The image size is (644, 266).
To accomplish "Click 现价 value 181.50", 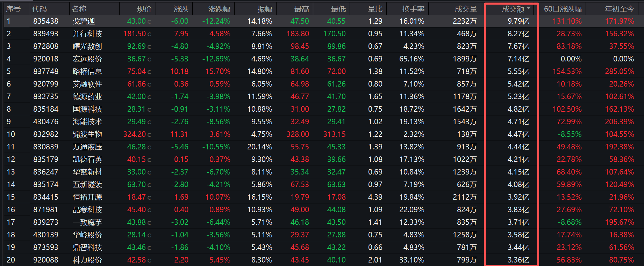I will (135, 34).
